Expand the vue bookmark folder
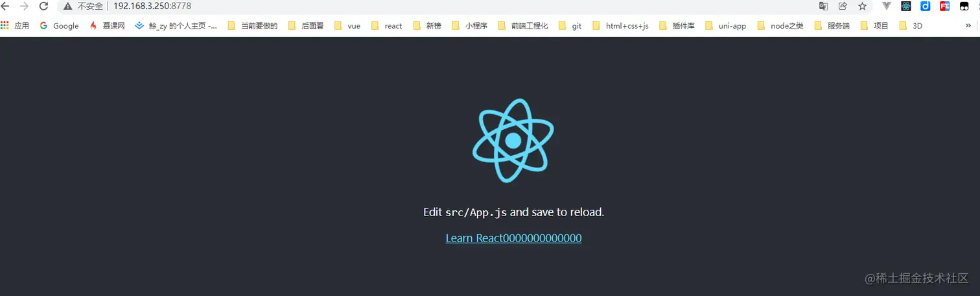Screen dimensions: 980x296 pos(347,26)
